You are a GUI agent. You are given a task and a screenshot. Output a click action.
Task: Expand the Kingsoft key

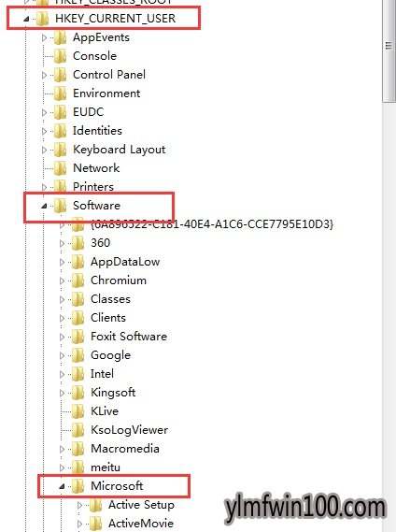(x=62, y=393)
